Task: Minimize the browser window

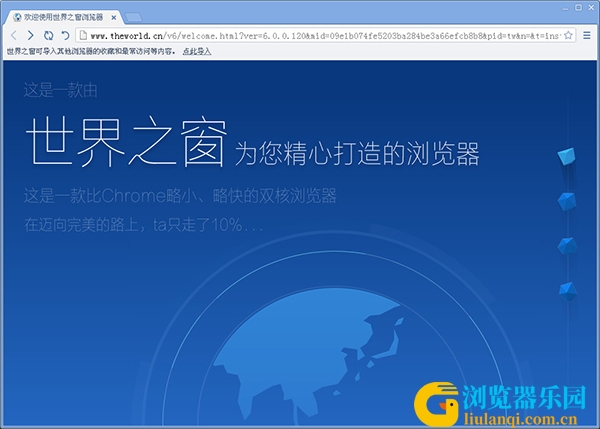Action: (566, 8)
